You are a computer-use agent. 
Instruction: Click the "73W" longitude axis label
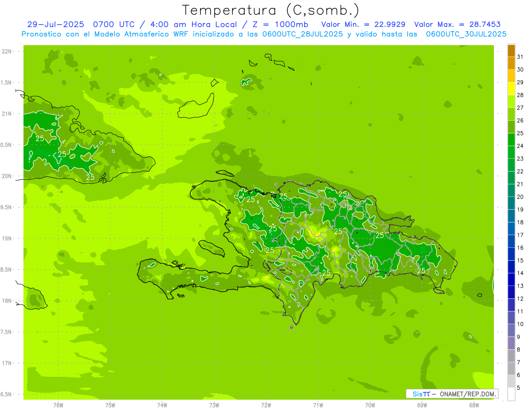coord(214,405)
